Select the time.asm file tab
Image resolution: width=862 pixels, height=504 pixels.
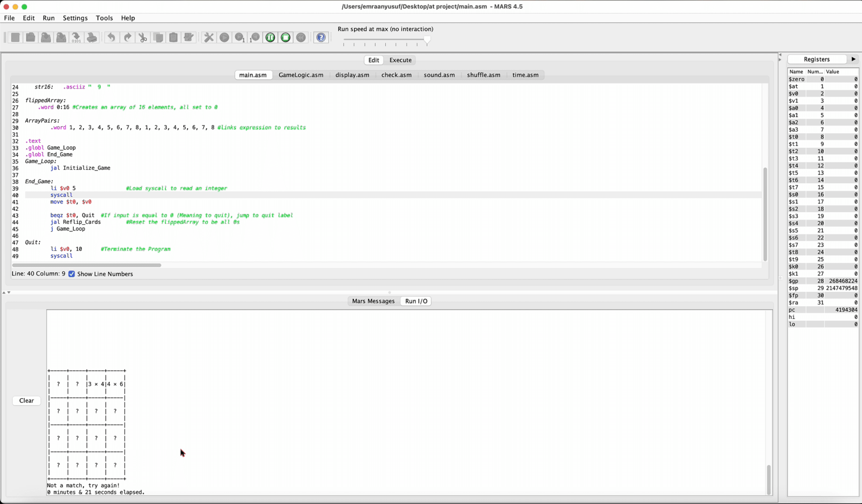point(525,75)
